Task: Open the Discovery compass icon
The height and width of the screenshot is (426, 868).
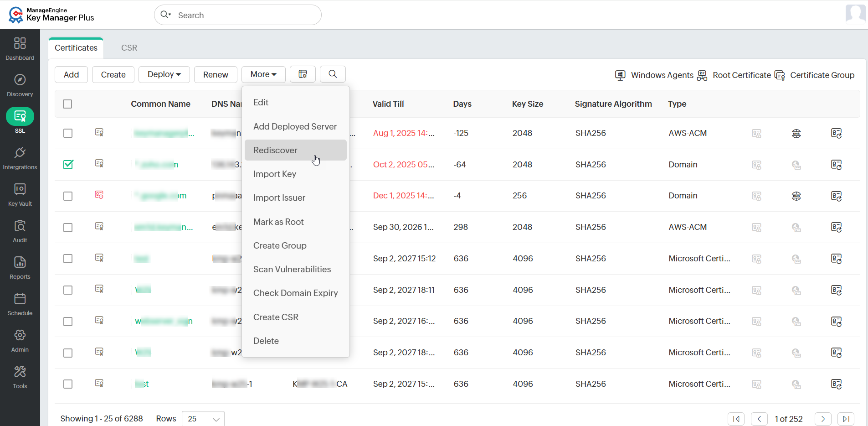Action: point(20,80)
